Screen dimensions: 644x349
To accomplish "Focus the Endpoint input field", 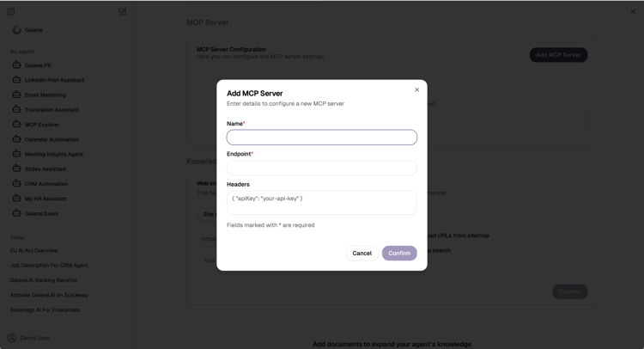I will [322, 168].
